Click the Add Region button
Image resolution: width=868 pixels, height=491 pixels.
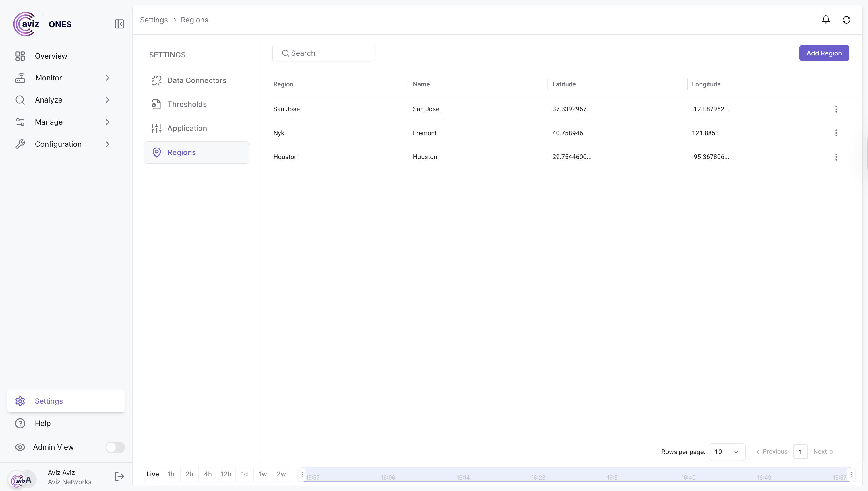tap(824, 53)
